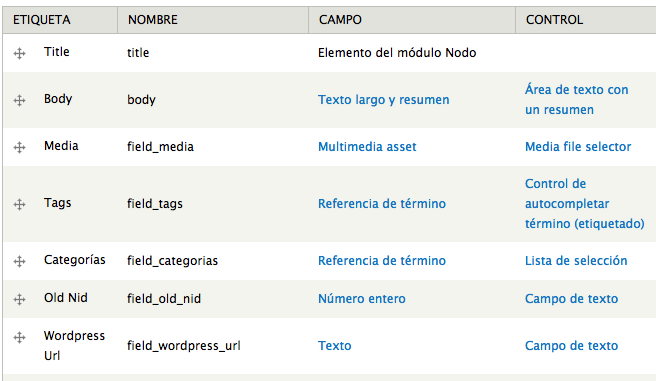Viewport: 656px width, 381px height.
Task: Grab the Categorías row move icon
Action: coord(19,261)
